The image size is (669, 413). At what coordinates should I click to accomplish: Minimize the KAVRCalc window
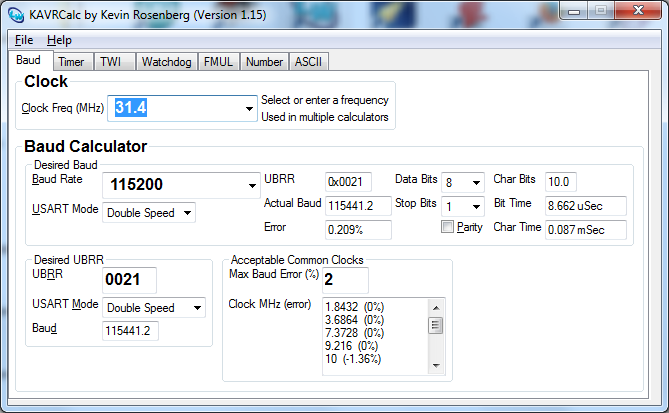pyautogui.click(x=574, y=11)
